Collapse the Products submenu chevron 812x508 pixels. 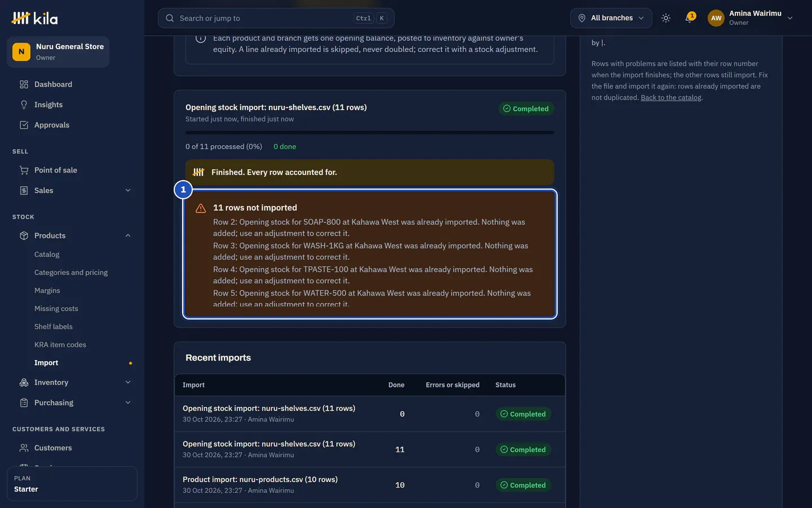pyautogui.click(x=128, y=235)
